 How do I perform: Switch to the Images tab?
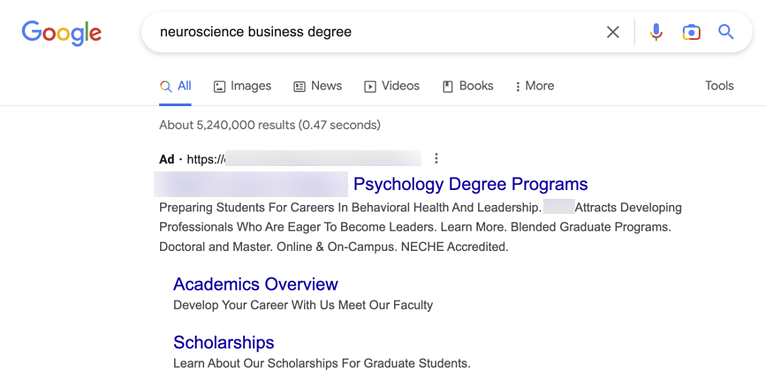[242, 86]
